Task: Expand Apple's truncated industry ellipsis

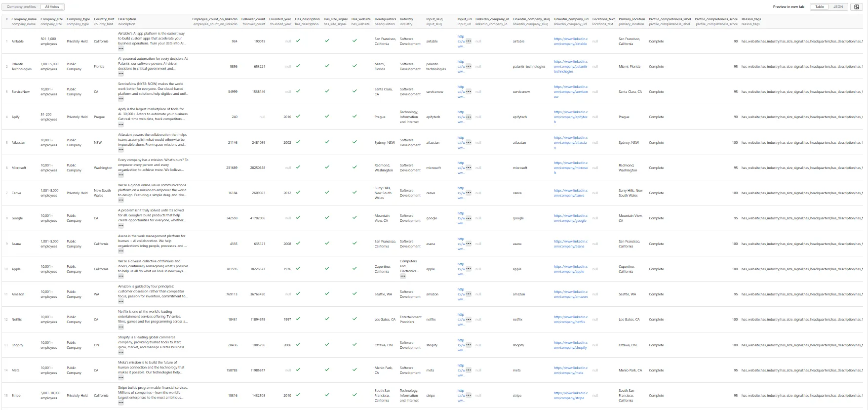Action: 403,276
